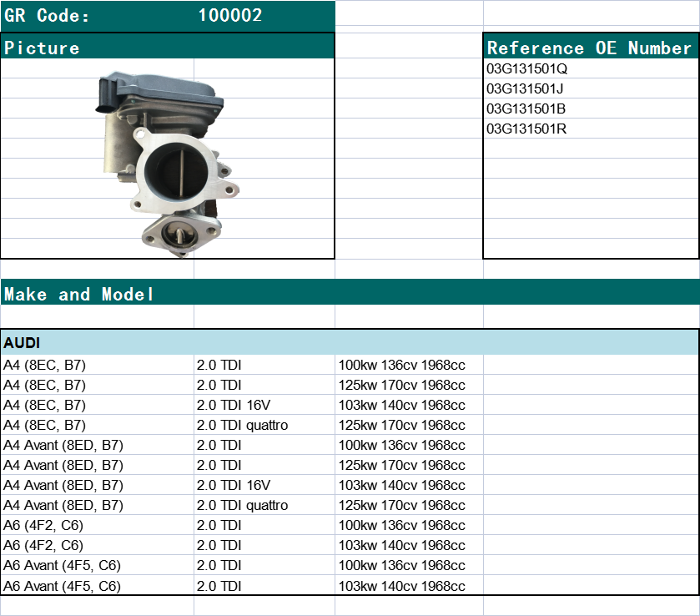Screen dimensions: 700x616
Task: Click the throttle body product photo
Action: click(168, 164)
